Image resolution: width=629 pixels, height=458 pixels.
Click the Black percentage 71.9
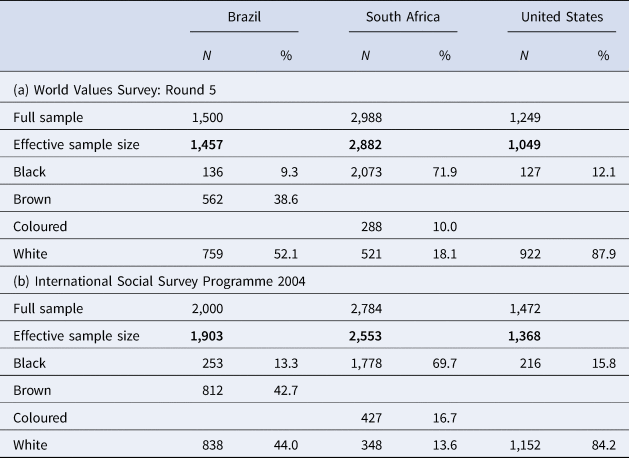441,172
